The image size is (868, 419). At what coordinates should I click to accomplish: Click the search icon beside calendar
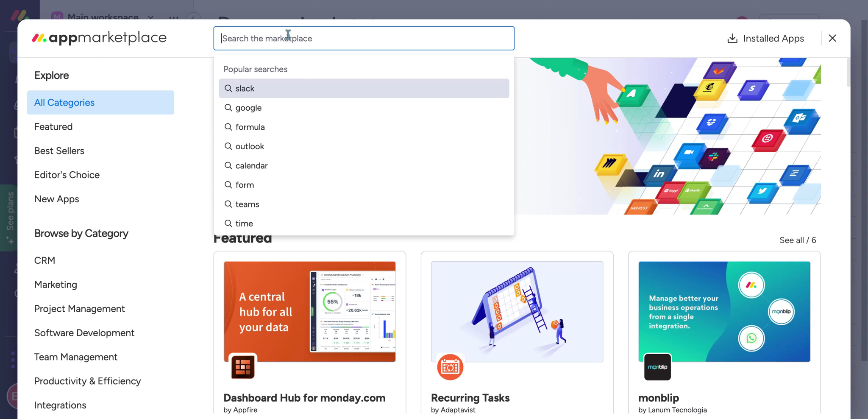228,165
